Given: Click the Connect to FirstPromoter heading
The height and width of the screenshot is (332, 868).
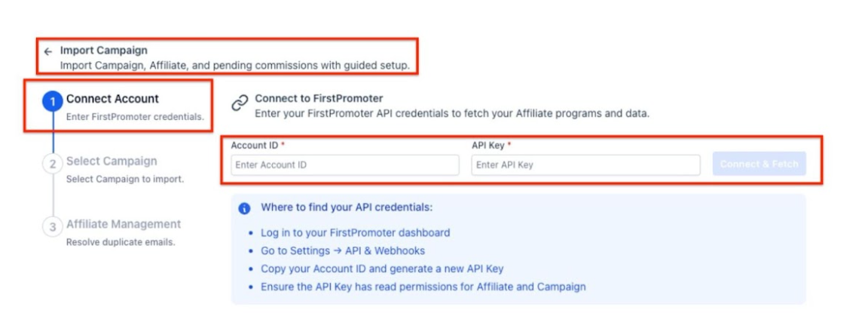Looking at the screenshot, I should [x=319, y=98].
